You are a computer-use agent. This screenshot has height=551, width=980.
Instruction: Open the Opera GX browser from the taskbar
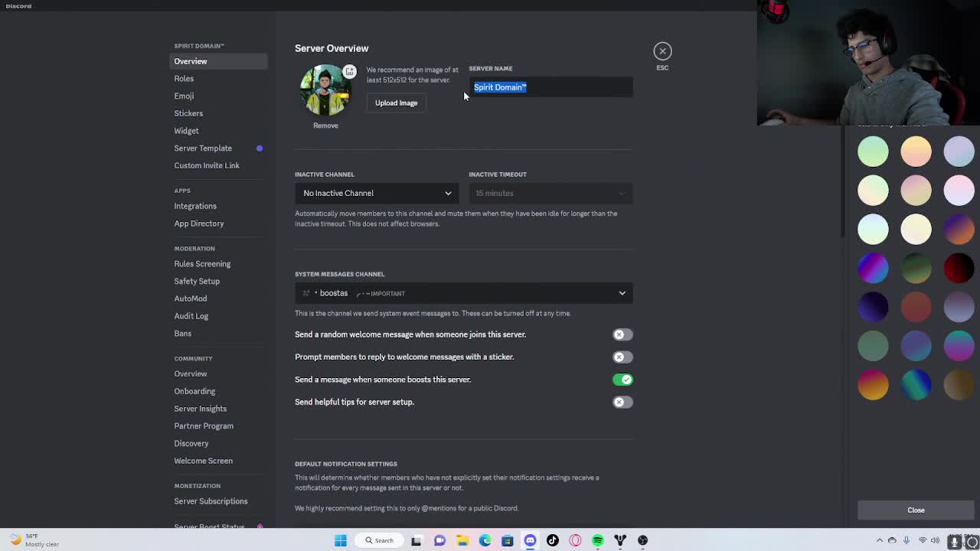575,540
